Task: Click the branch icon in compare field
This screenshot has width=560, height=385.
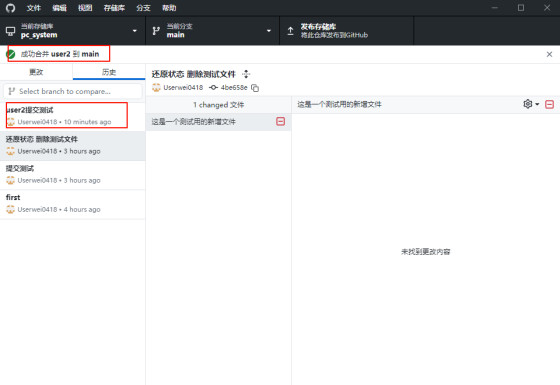Action: tap(12, 91)
